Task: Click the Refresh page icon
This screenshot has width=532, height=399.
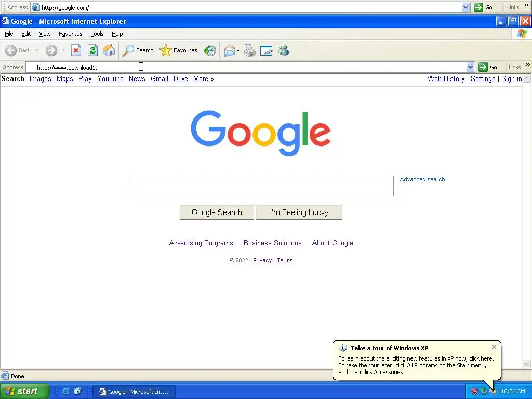Action: 92,50
